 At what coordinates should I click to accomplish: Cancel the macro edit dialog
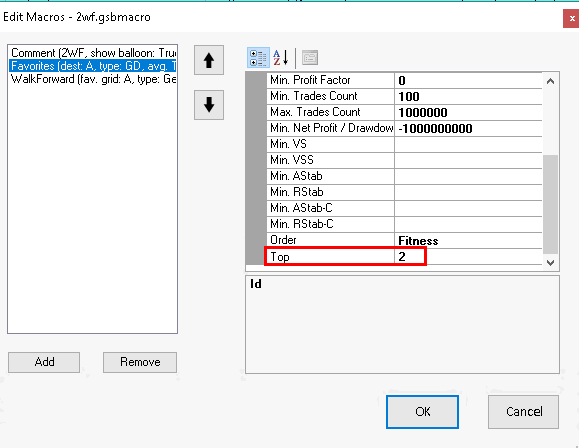pos(523,412)
